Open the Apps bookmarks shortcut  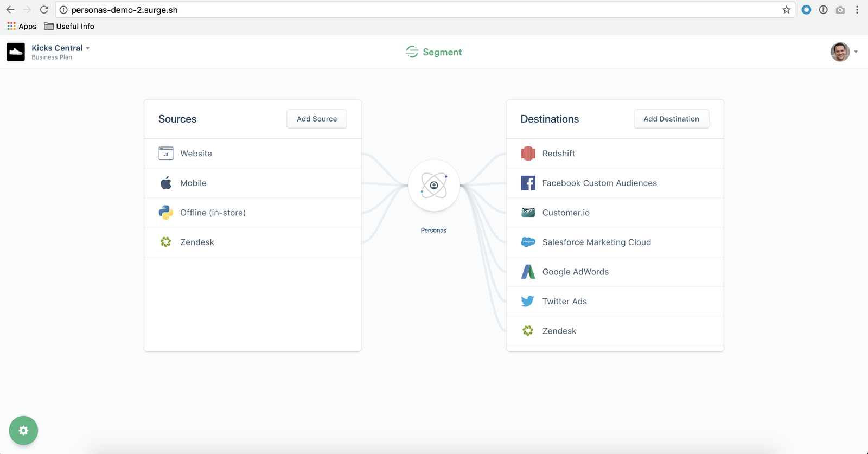pyautogui.click(x=22, y=26)
